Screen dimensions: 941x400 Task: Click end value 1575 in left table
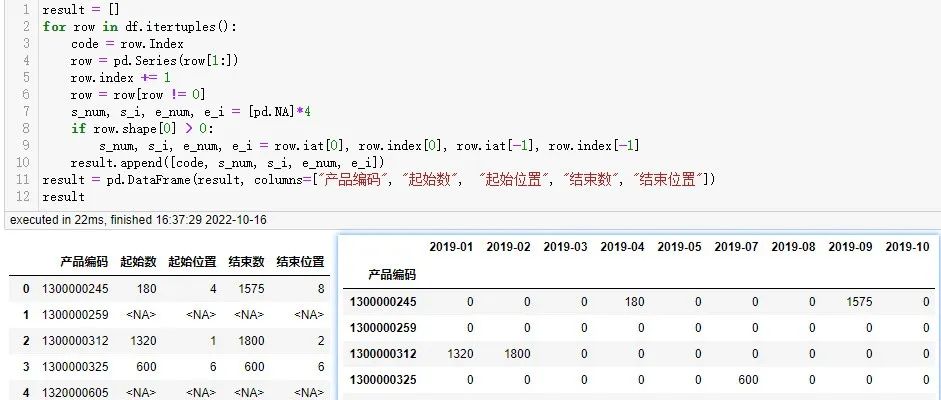[251, 289]
